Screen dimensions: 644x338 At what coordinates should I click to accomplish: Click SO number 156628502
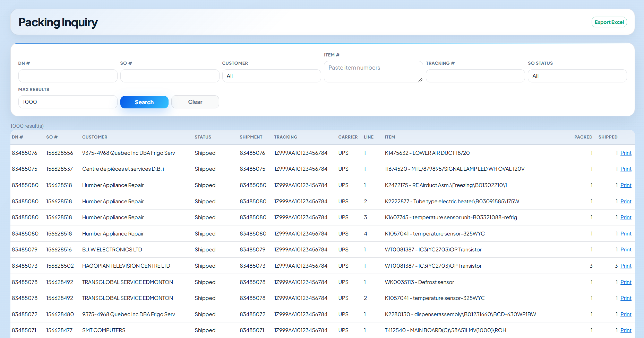(x=60, y=266)
